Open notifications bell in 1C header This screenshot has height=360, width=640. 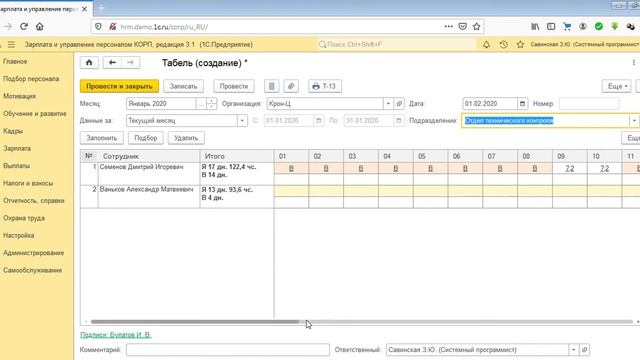487,44
